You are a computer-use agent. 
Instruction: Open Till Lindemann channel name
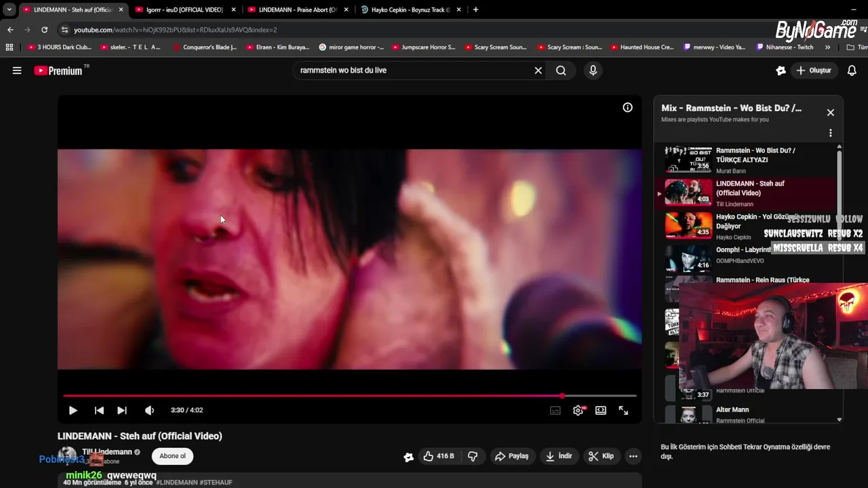point(107,452)
